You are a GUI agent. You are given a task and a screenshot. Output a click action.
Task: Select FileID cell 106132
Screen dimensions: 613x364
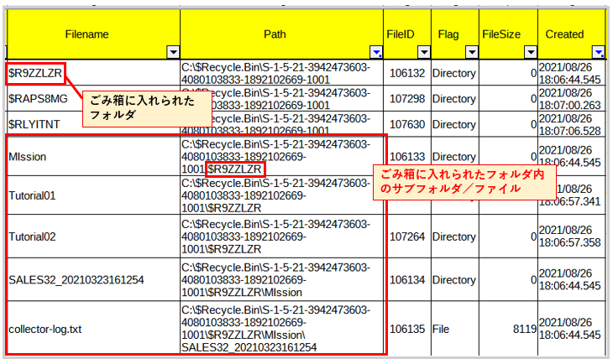pyautogui.click(x=407, y=73)
